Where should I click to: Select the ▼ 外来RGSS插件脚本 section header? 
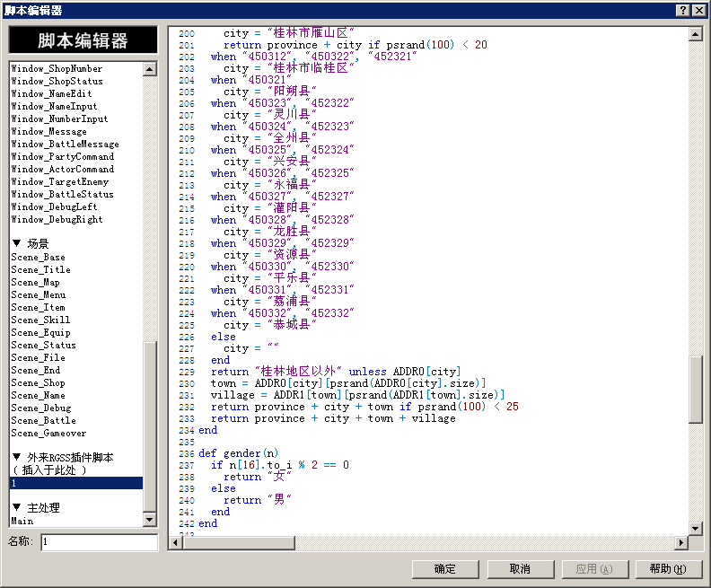click(76, 458)
